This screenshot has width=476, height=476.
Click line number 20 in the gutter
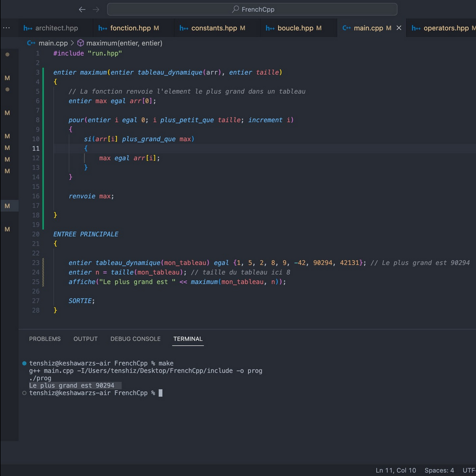[36, 234]
